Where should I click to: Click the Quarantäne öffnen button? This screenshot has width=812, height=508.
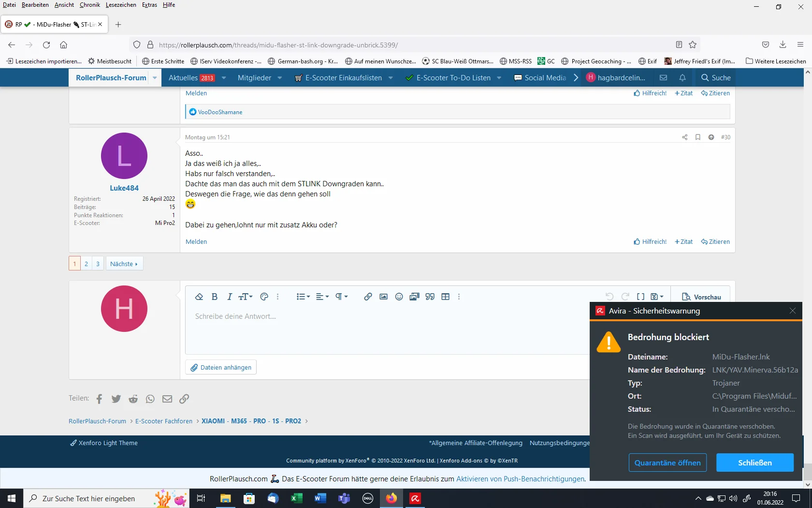pos(667,463)
